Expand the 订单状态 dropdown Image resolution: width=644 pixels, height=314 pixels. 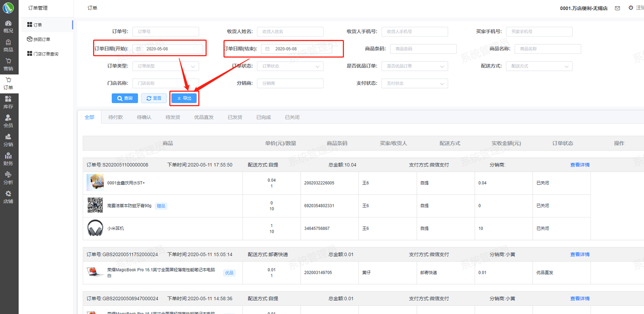point(290,66)
